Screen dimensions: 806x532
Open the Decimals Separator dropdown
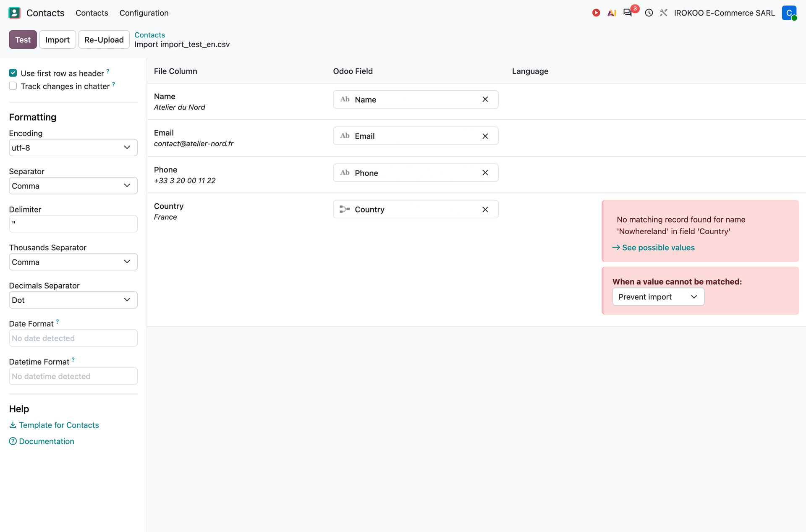pos(73,300)
